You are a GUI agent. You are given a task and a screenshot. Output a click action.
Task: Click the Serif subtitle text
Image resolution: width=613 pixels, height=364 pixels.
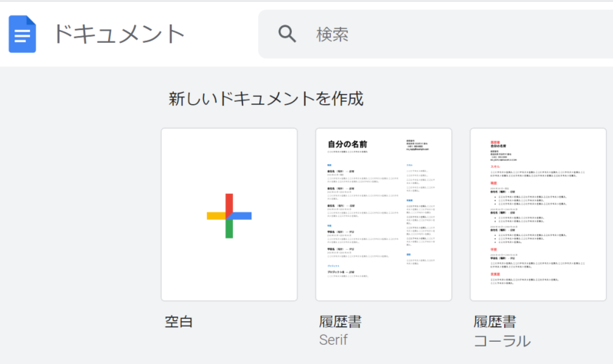(x=333, y=339)
